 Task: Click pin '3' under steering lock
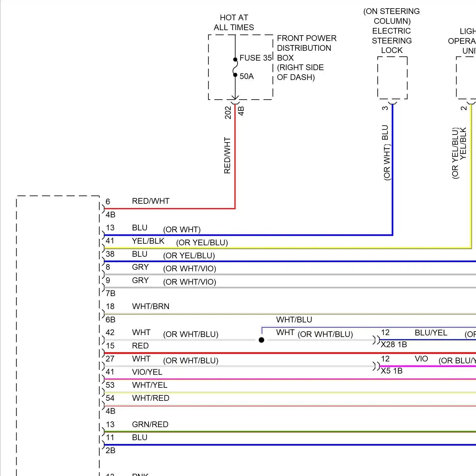[385, 108]
